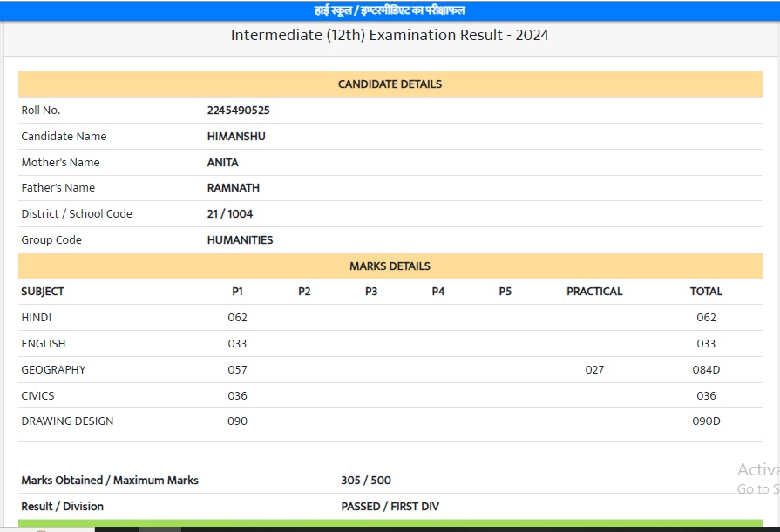
Task: Select ENGLISH P1 marks 033
Action: point(237,344)
